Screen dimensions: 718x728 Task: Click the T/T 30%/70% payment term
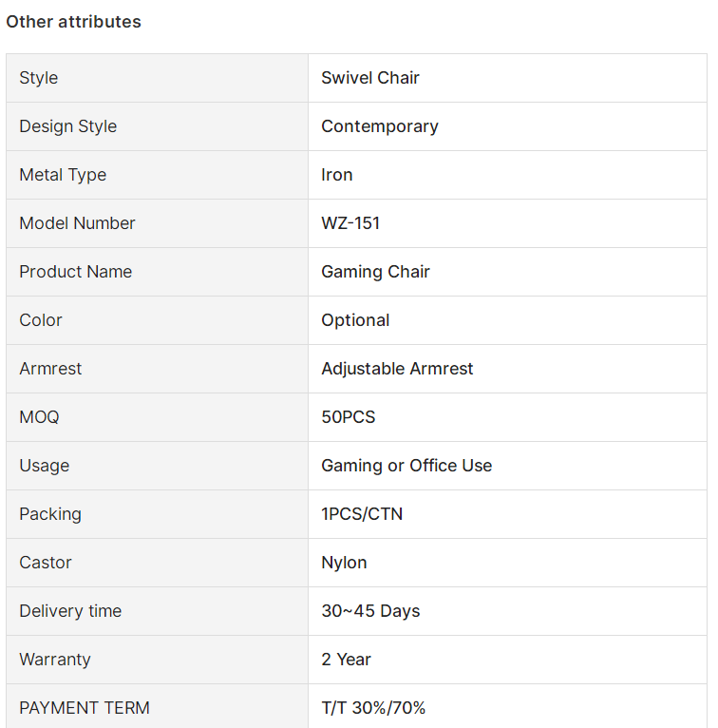(373, 708)
